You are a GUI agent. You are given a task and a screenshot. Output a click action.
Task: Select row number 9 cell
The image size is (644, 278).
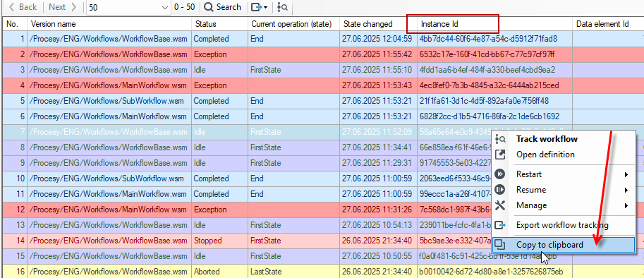15,163
